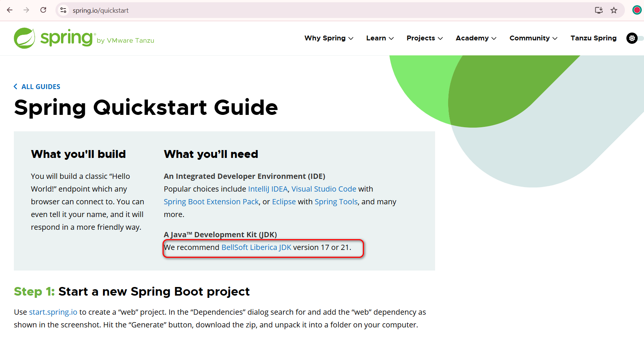Image resolution: width=644 pixels, height=342 pixels.
Task: Click the install app icon in address bar
Action: pyautogui.click(x=599, y=10)
